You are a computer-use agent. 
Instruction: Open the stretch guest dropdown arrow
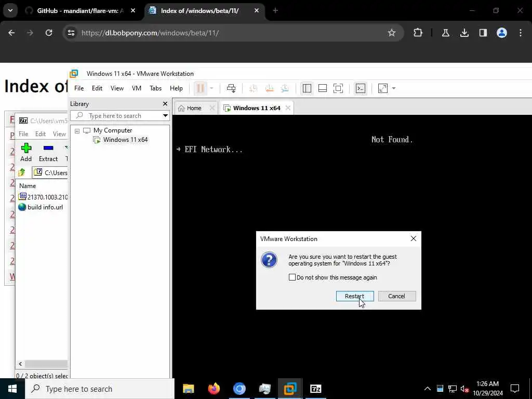point(394,88)
